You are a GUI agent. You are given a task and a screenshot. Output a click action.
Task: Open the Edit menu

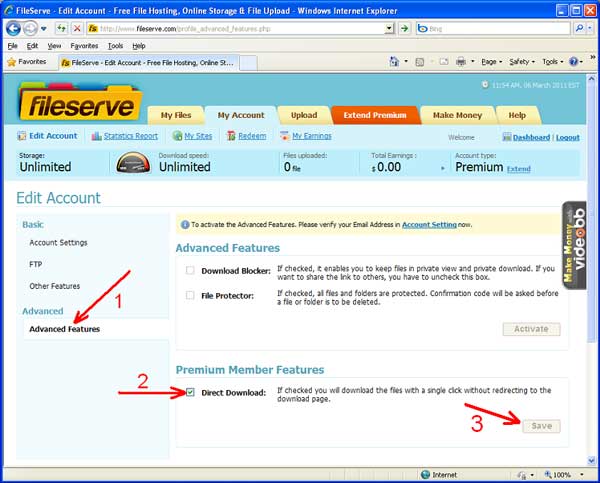32,46
